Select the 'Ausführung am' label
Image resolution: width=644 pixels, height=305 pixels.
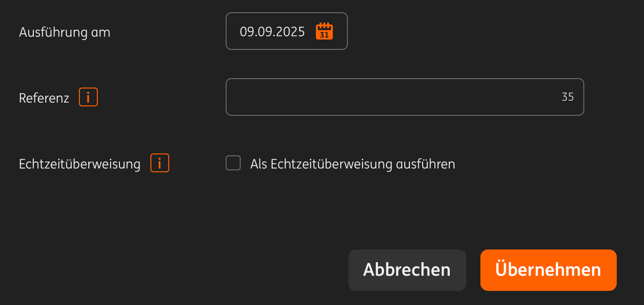coord(65,32)
